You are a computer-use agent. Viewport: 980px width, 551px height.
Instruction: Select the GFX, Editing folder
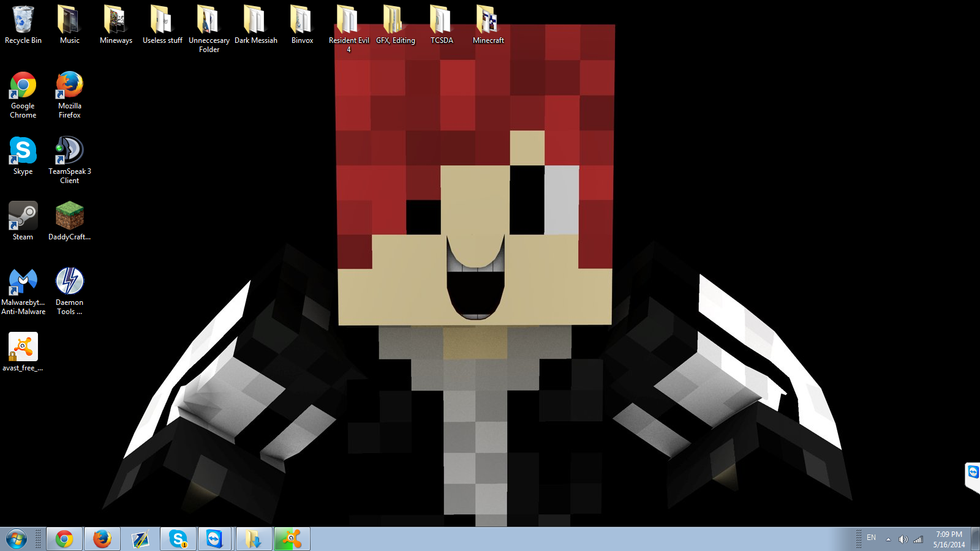[x=395, y=24]
